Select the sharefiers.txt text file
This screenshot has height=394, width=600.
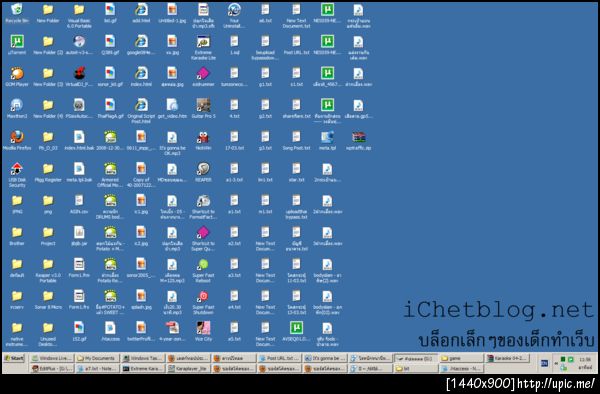pos(296,108)
